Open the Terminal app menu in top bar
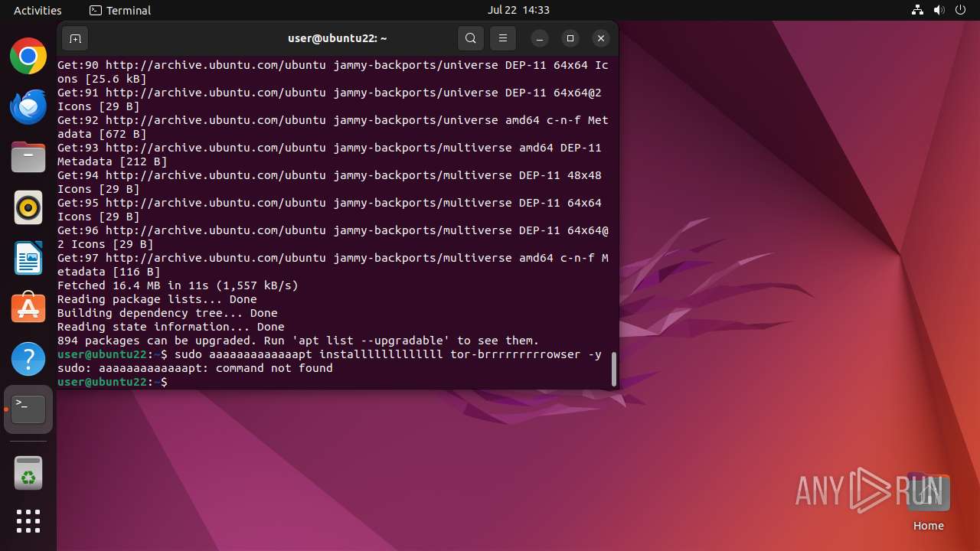This screenshot has height=551, width=980. tap(120, 10)
